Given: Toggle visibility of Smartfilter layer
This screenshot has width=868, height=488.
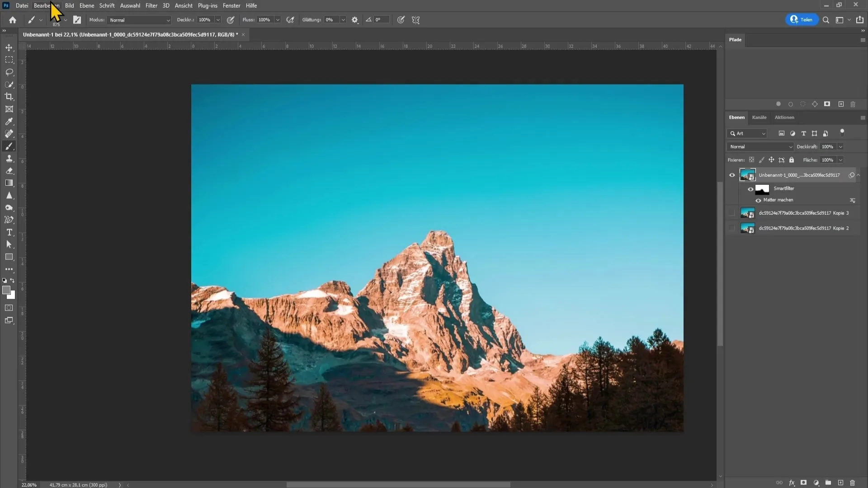Looking at the screenshot, I should click(x=750, y=187).
